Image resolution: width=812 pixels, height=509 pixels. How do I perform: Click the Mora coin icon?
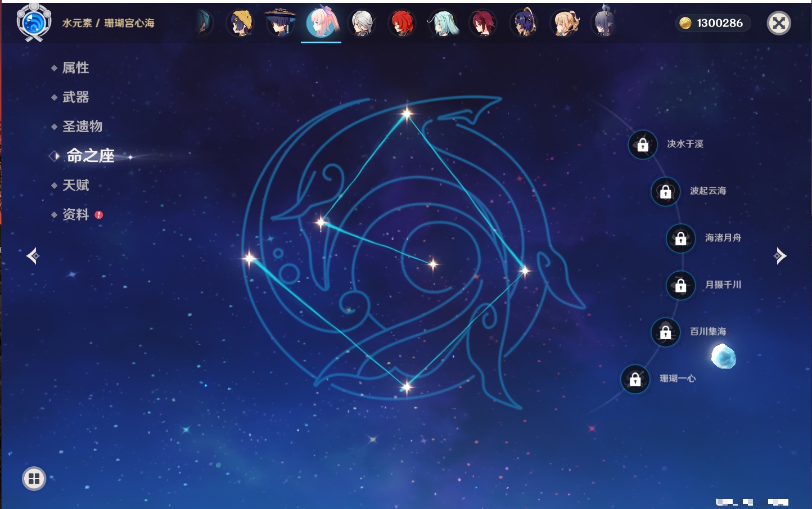(685, 23)
